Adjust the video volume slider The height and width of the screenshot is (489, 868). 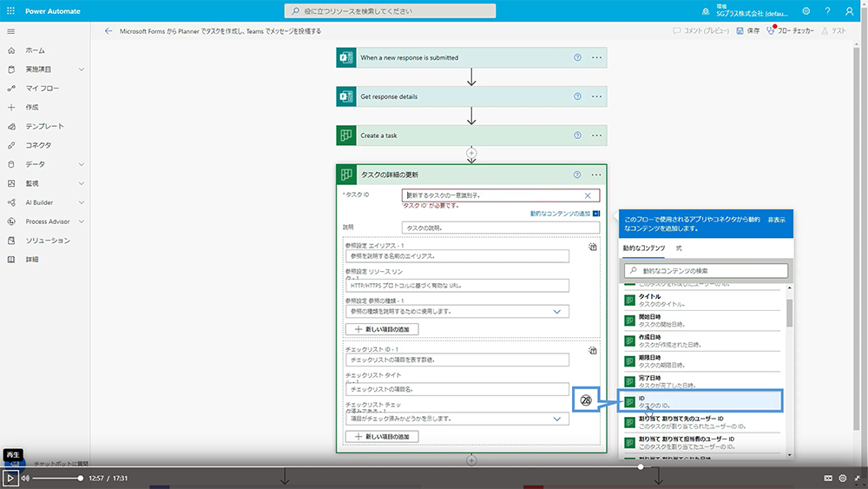coord(57,478)
